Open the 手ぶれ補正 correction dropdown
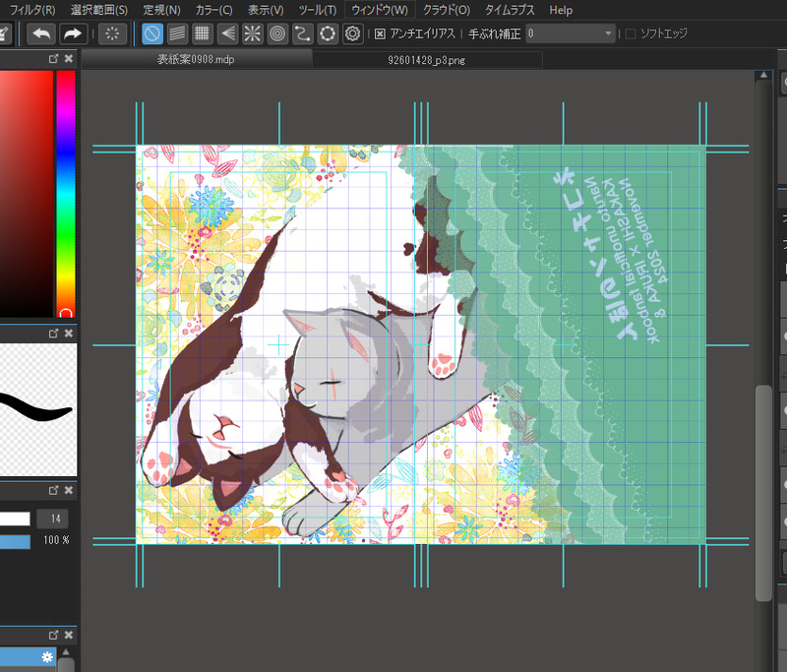 click(x=571, y=34)
